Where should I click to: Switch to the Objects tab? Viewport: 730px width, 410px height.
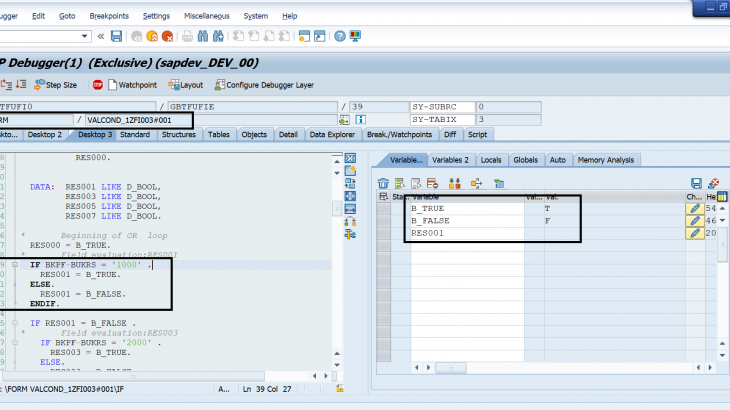[x=254, y=134]
